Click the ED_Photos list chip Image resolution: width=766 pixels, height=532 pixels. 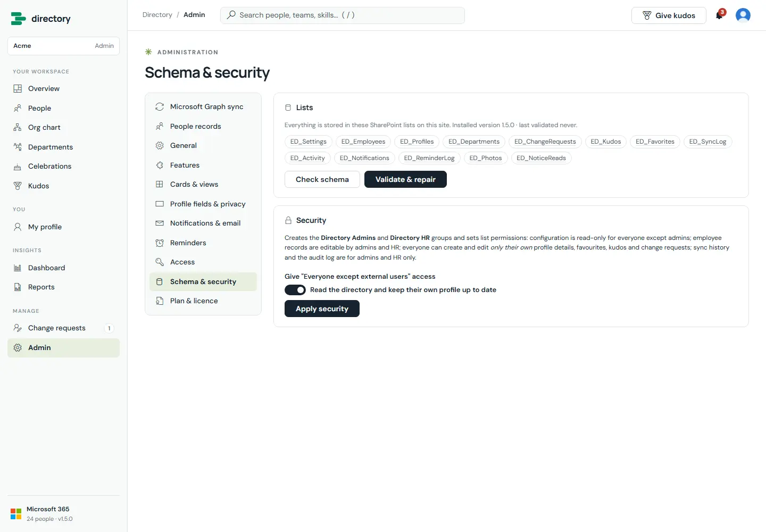pyautogui.click(x=486, y=158)
